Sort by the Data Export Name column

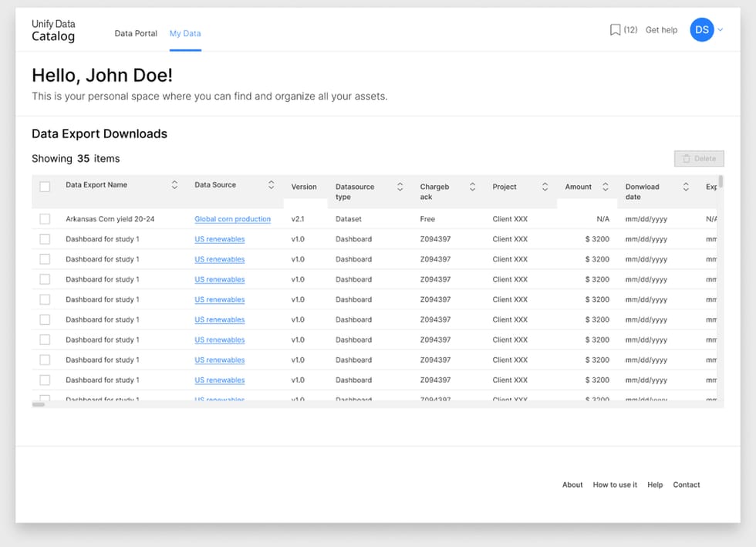(174, 184)
